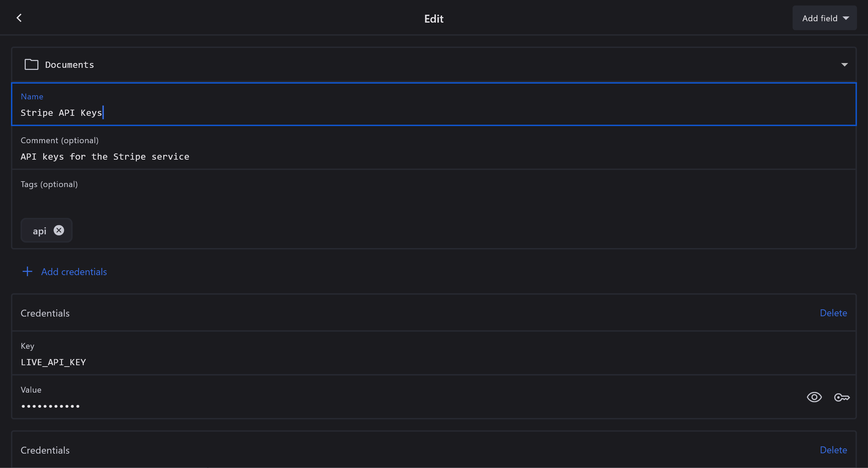Click into the Tags input area

(x=433, y=202)
